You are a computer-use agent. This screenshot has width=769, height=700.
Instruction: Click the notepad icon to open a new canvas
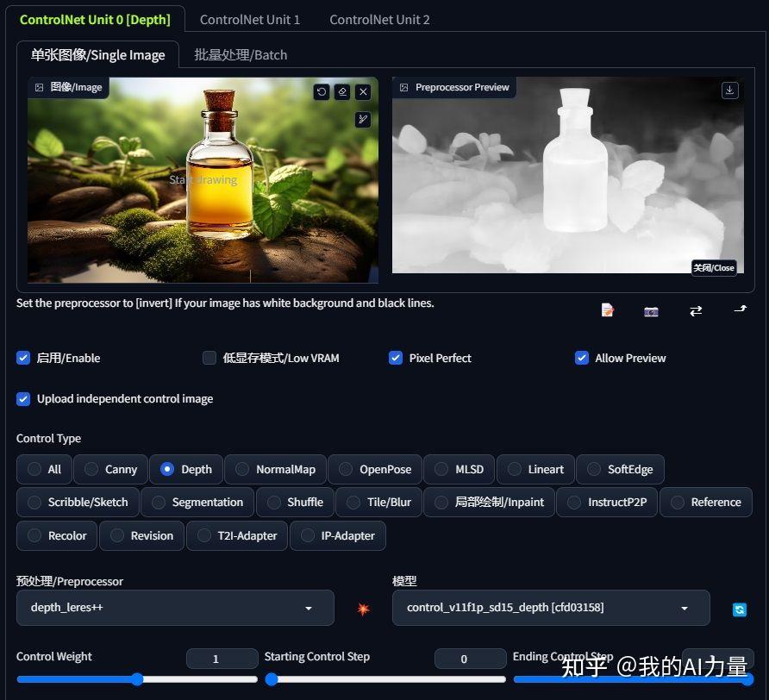click(x=608, y=310)
